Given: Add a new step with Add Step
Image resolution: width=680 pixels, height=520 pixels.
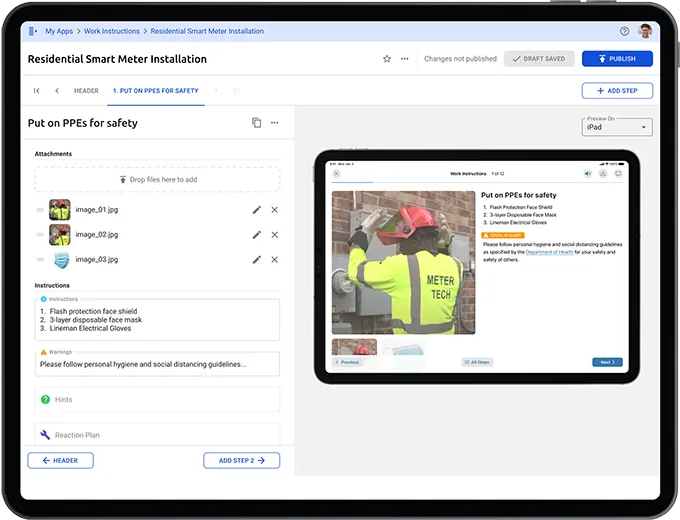Looking at the screenshot, I should click(x=617, y=91).
